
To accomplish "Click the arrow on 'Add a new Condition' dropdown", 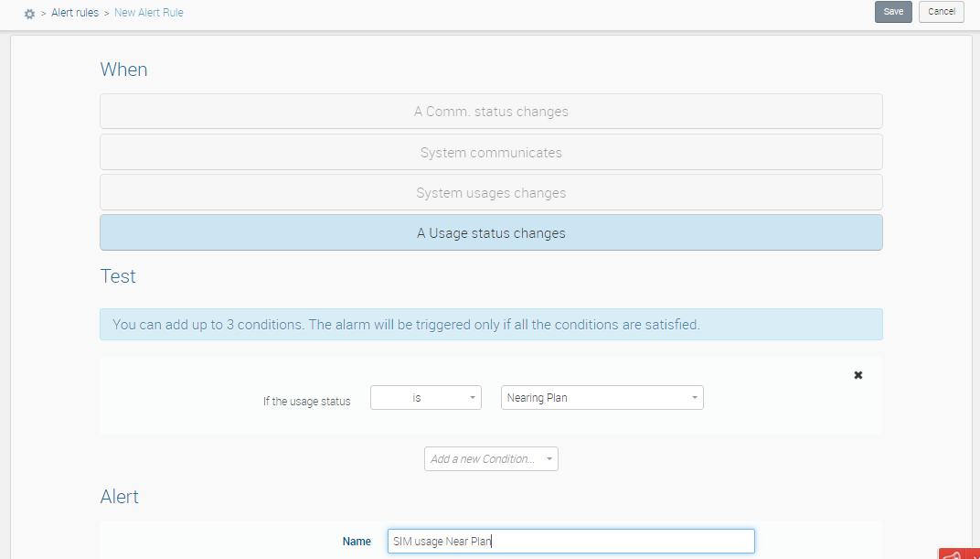I will point(549,459).
